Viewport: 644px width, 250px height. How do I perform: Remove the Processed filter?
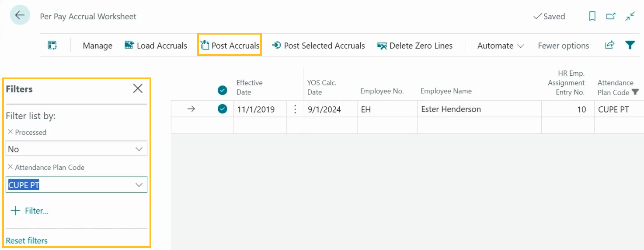click(10, 132)
